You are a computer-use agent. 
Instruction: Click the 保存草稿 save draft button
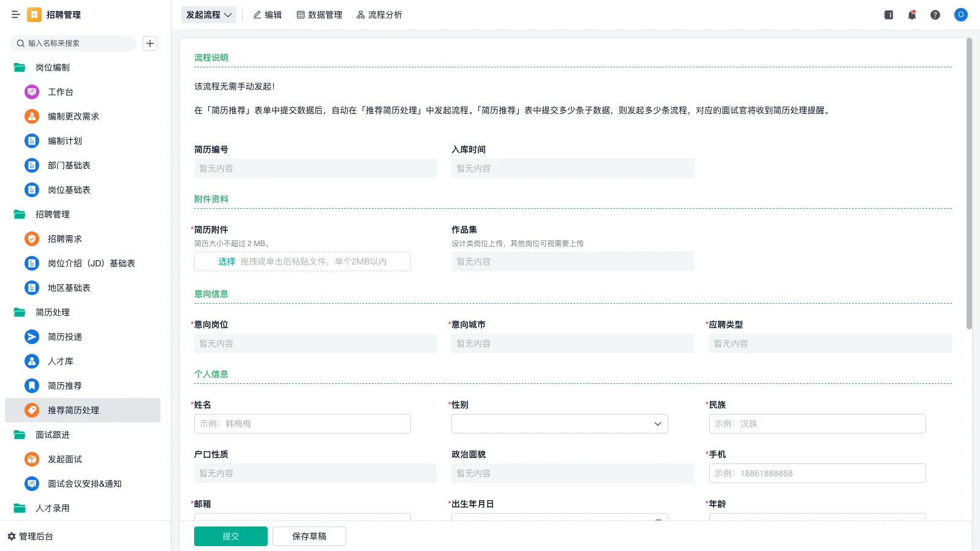[309, 536]
